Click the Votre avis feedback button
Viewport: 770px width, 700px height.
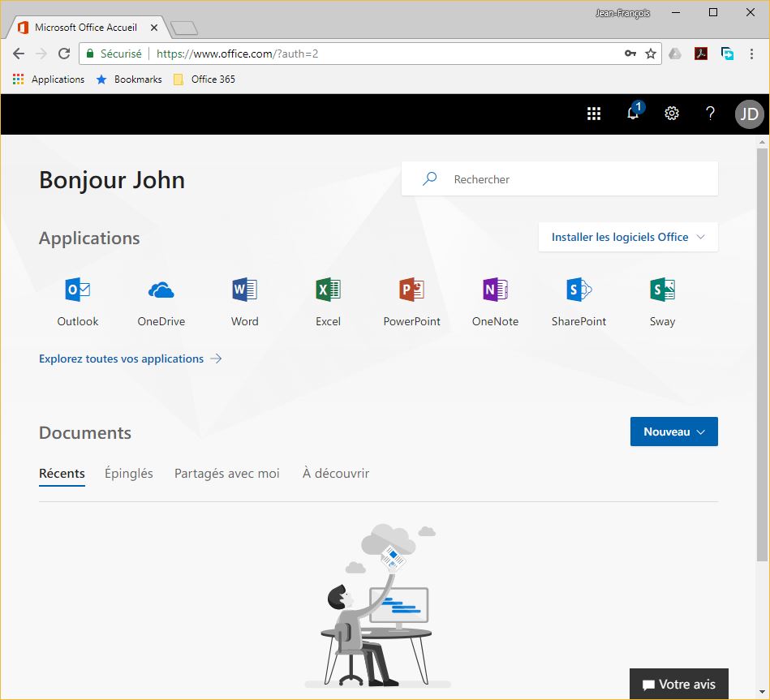[678, 685]
